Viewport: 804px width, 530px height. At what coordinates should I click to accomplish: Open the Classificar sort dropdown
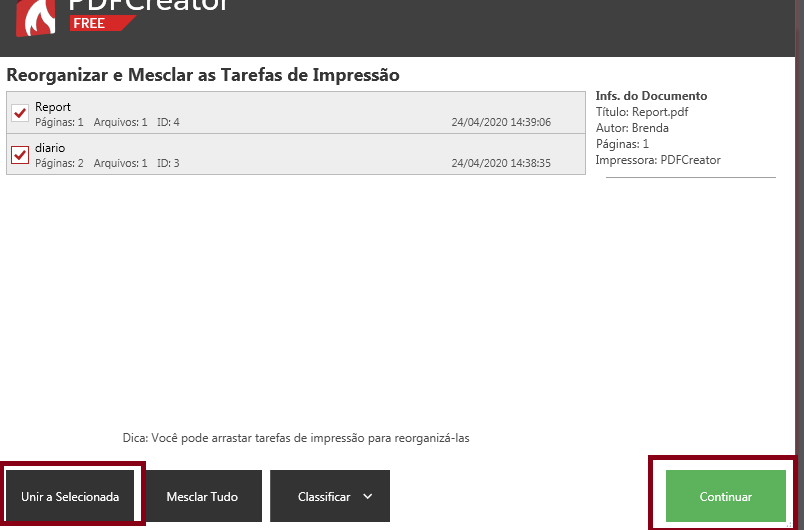point(330,496)
